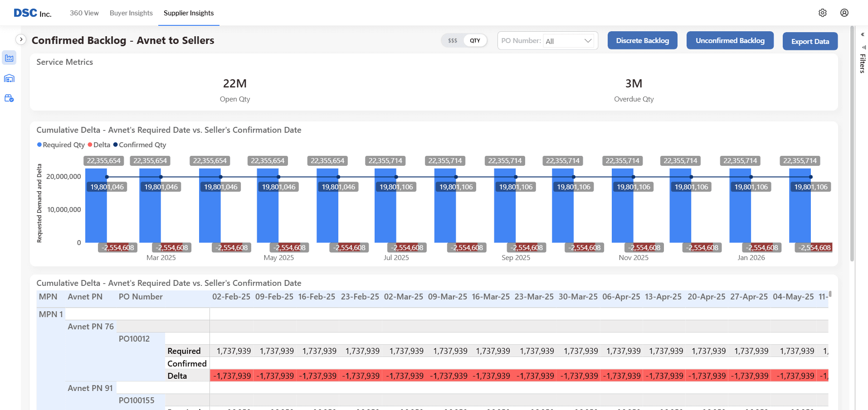The image size is (868, 410).
Task: Expand the left sidebar arrow button
Action: pyautogui.click(x=21, y=39)
